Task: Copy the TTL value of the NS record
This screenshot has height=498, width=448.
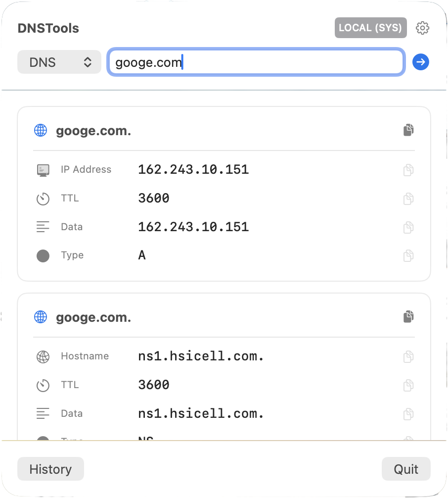Action: click(408, 385)
